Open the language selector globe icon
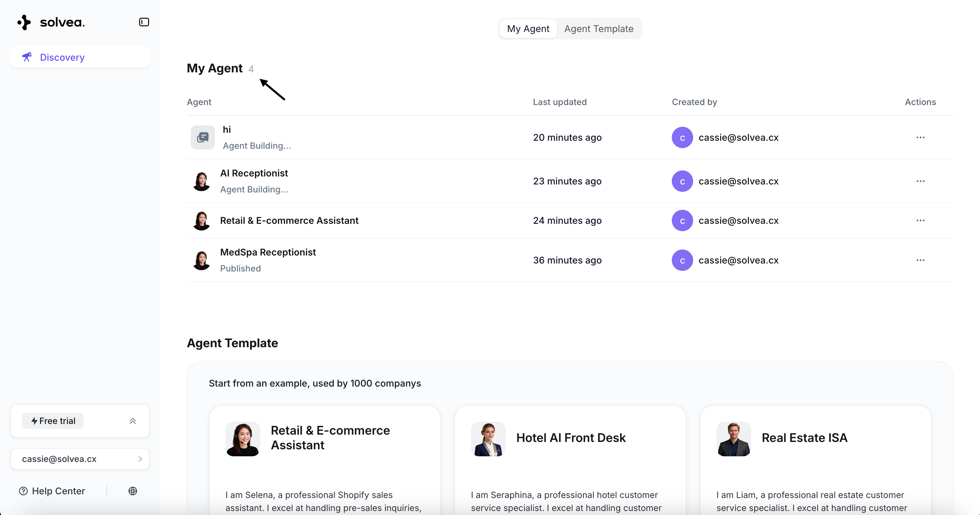980x515 pixels. 132,491
